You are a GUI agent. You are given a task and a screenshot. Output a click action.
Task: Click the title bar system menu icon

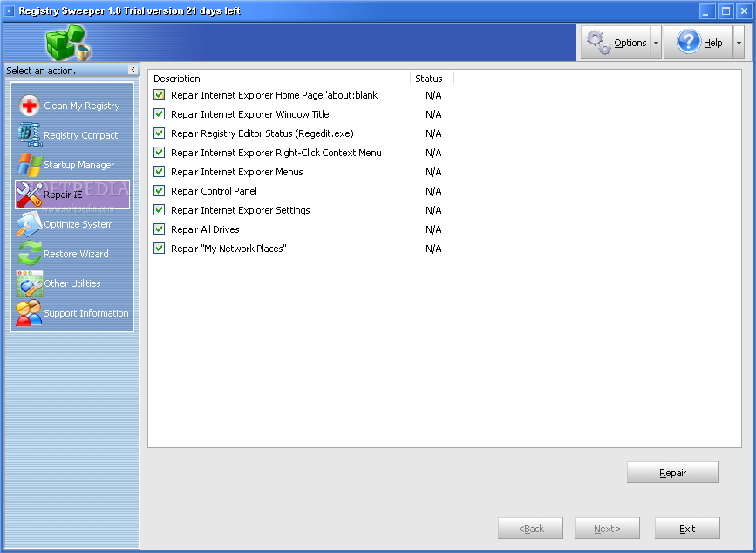click(x=9, y=10)
